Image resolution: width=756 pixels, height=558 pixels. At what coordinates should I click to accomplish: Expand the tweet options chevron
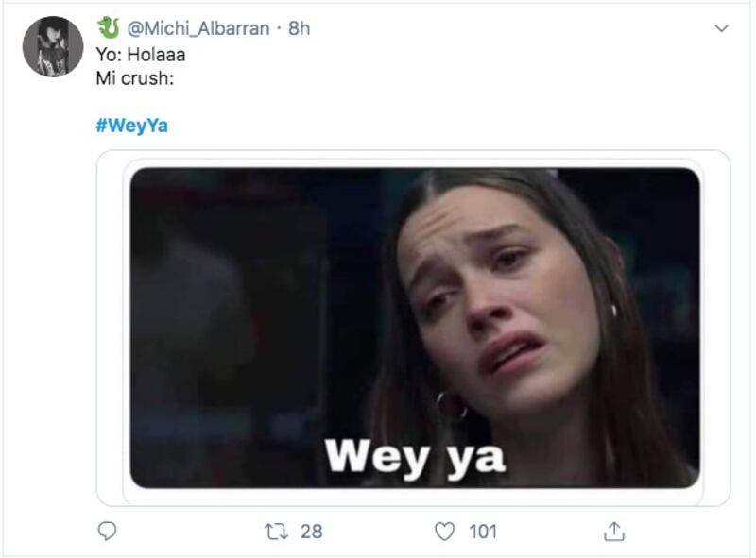(x=721, y=28)
